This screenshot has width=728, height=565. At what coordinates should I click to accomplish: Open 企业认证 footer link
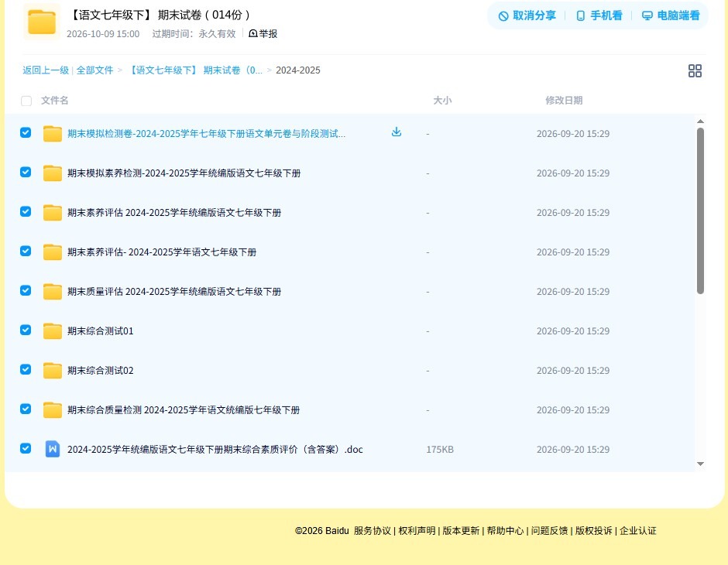[638, 531]
